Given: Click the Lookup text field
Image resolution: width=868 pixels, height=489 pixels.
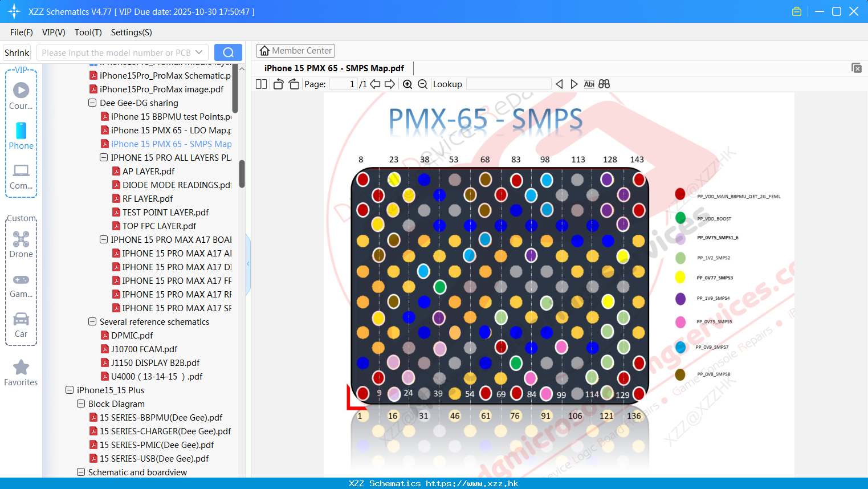Looking at the screenshot, I should (x=508, y=84).
